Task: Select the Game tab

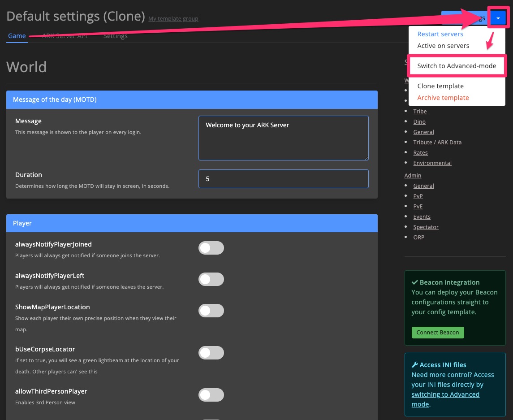Action: [17, 36]
